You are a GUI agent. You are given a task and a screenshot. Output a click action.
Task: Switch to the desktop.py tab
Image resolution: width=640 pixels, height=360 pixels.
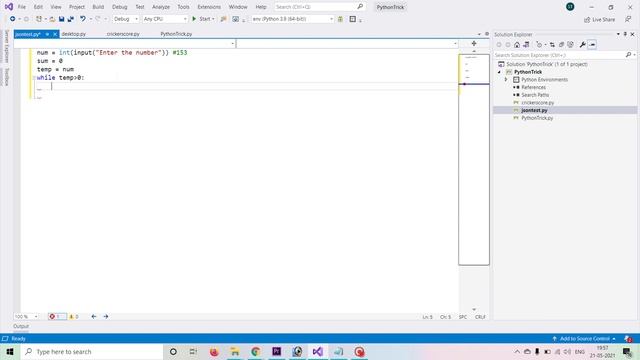[x=73, y=34]
